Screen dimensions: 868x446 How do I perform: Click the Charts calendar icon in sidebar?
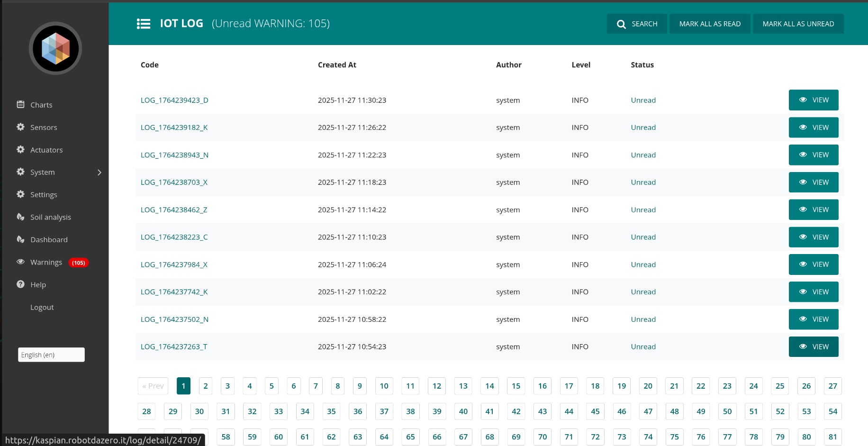[x=20, y=104]
